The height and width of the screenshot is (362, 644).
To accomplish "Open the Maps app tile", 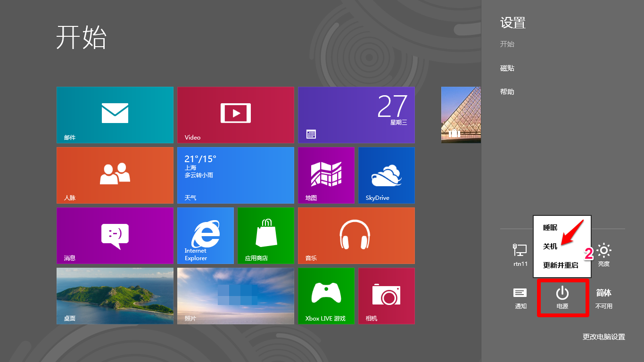I will [326, 175].
